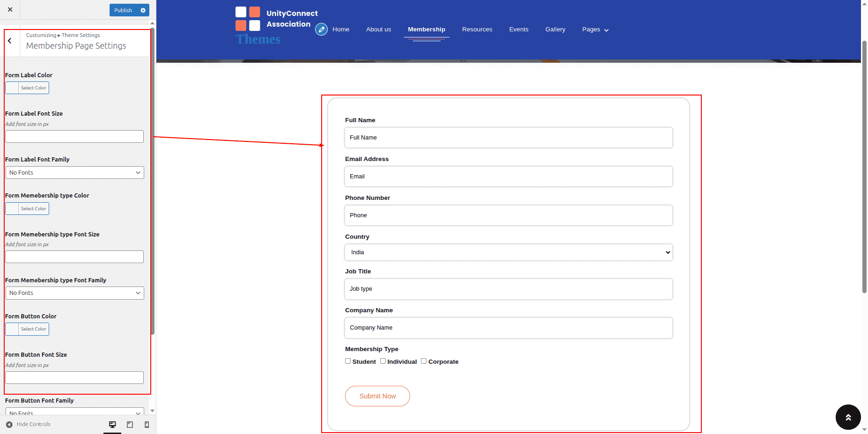
Task: Switch to mobile preview device icon
Action: click(x=147, y=424)
